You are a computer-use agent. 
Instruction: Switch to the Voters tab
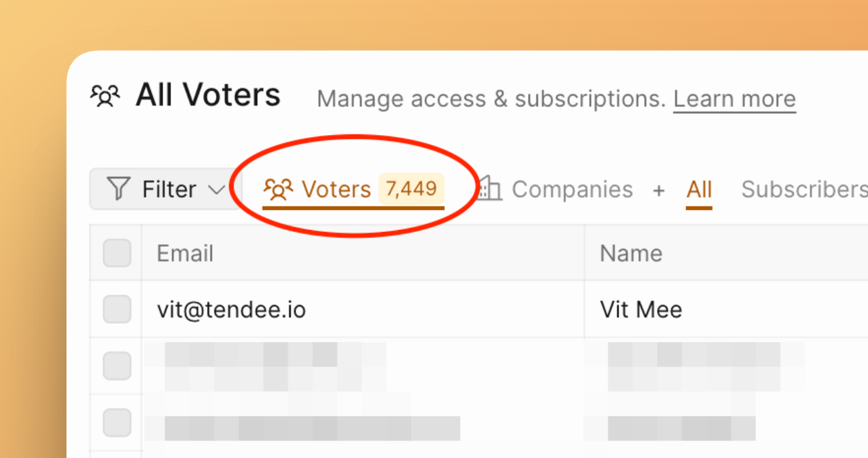(x=336, y=190)
